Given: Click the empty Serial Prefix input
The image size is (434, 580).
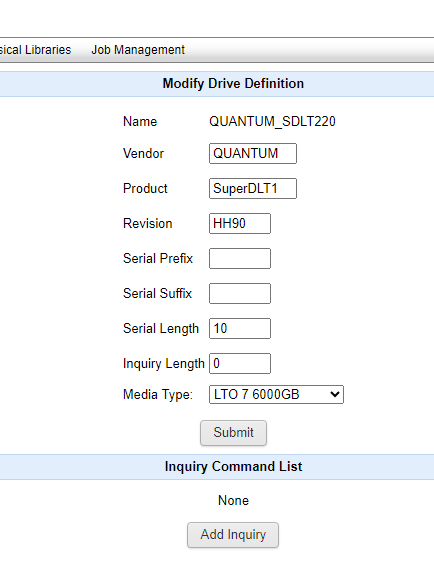Looking at the screenshot, I should point(240,259).
